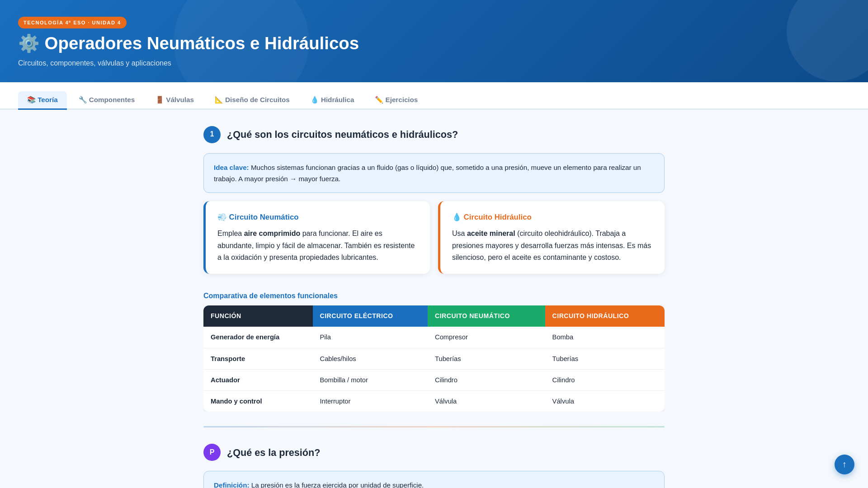Select the Generador de energía row label
The height and width of the screenshot is (488, 868).
[245, 337]
